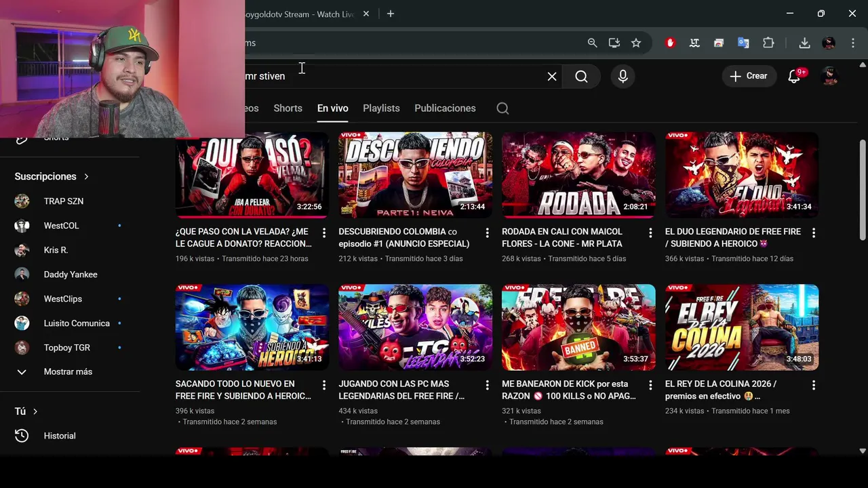Open a new browser tab with plus
Viewport: 868px width, 488px height.
pos(390,14)
